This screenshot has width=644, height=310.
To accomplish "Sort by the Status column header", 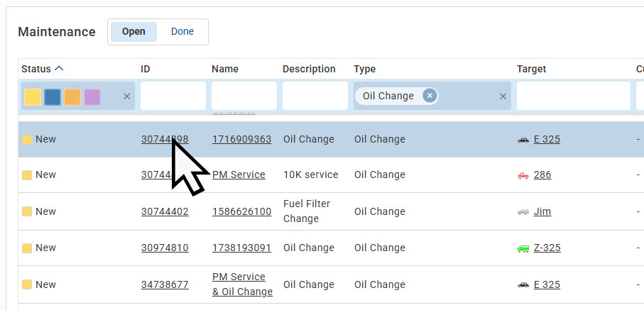I will click(36, 69).
